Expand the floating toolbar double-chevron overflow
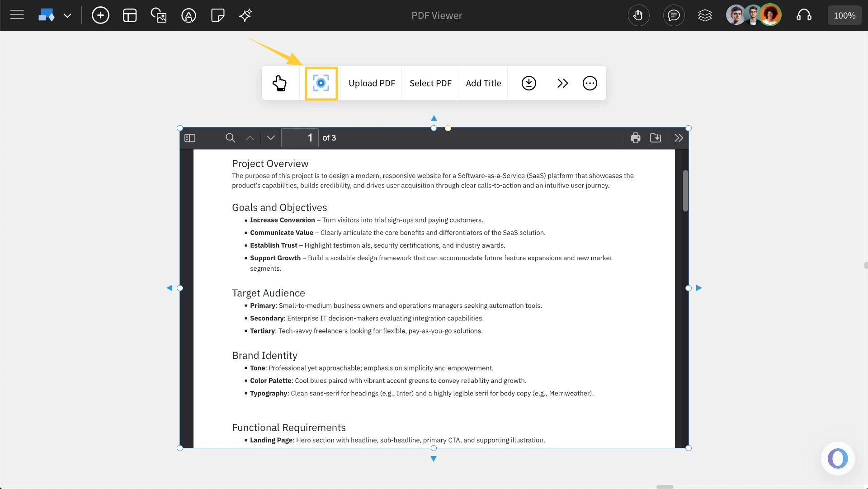Viewport: 868px width, 489px height. pyautogui.click(x=562, y=83)
